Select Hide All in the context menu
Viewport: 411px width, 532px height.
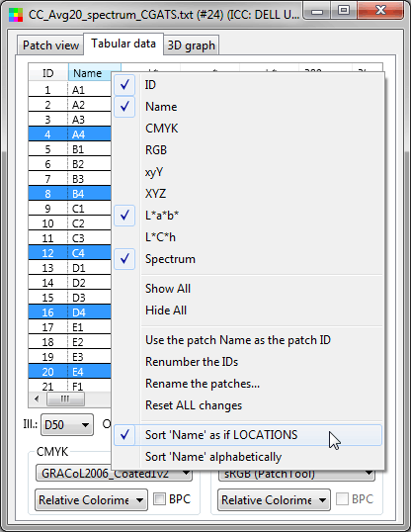(166, 310)
